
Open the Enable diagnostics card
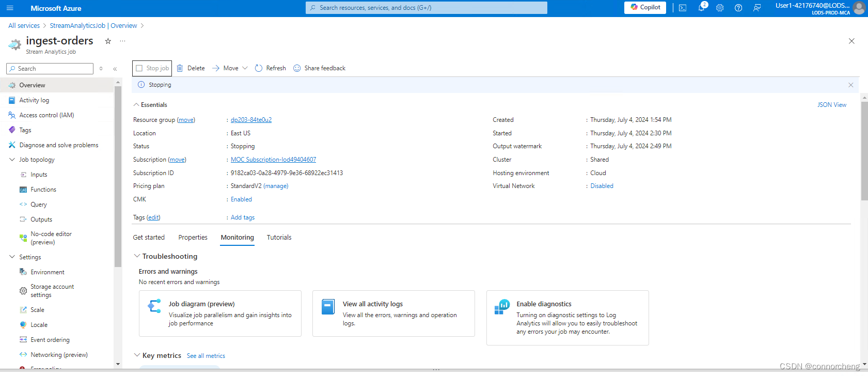point(567,318)
